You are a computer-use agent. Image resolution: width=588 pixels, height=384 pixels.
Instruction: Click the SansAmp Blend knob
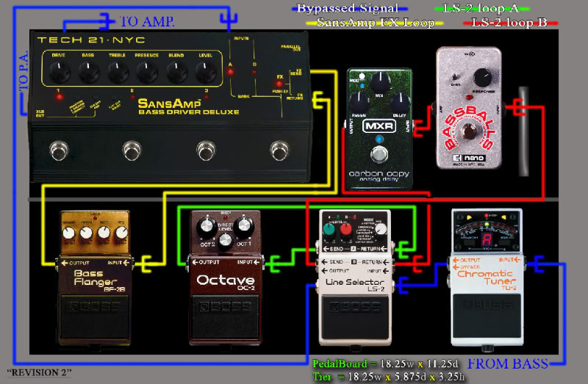coord(176,72)
